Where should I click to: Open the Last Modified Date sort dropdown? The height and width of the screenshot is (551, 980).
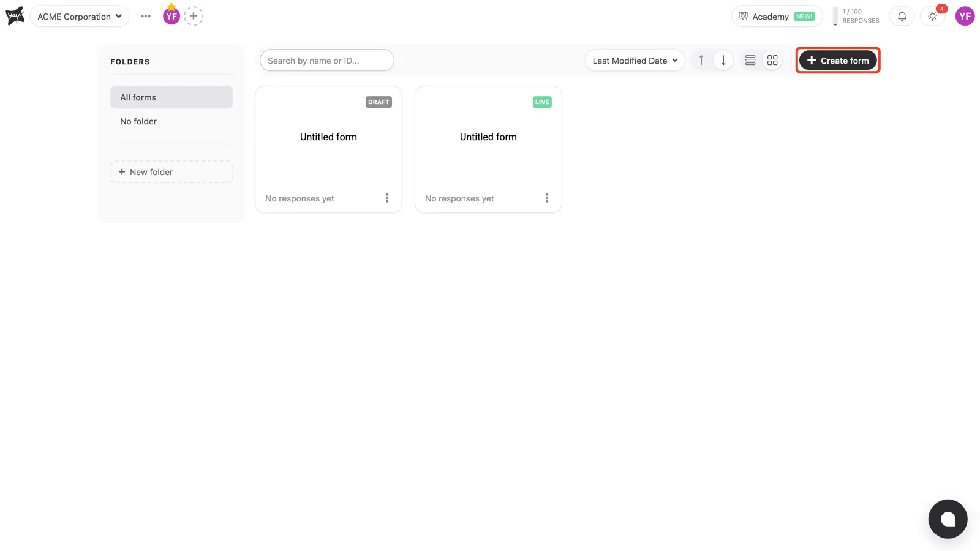(635, 61)
